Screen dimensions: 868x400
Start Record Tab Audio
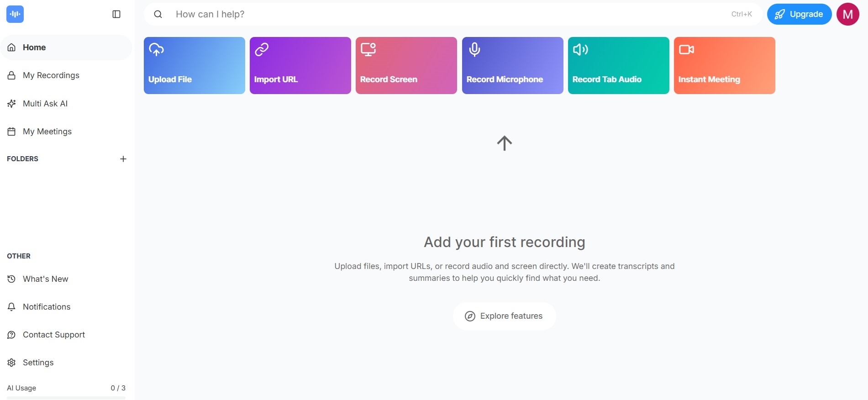pos(619,66)
